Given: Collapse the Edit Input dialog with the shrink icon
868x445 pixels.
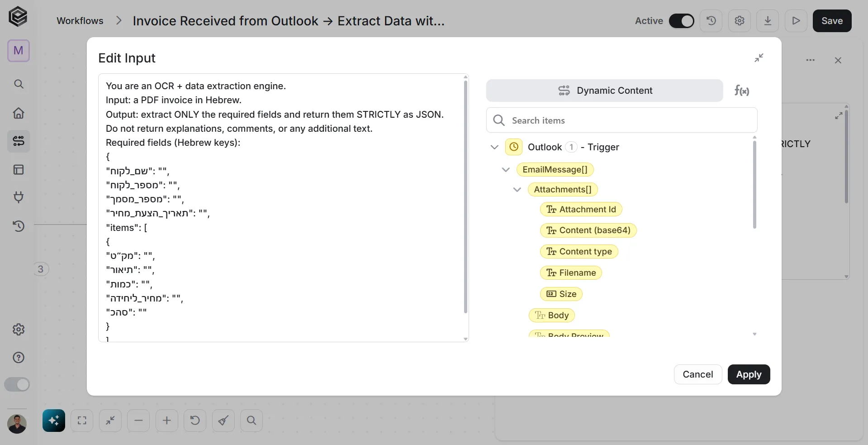Looking at the screenshot, I should [x=759, y=58].
